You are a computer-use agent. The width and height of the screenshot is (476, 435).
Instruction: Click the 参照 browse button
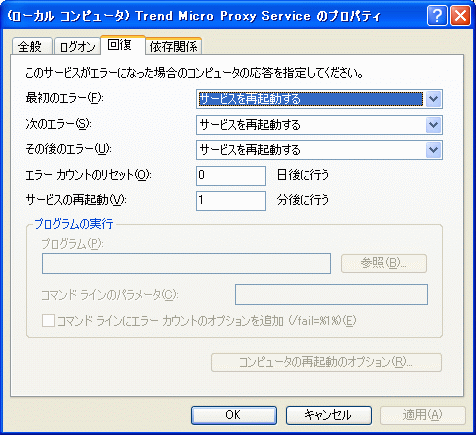(384, 263)
